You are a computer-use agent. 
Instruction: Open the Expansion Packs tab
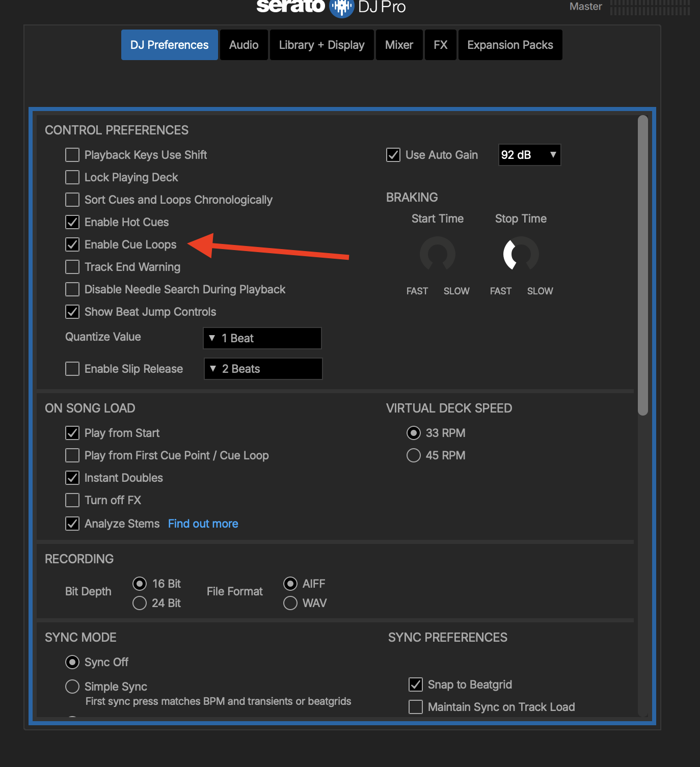coord(510,45)
